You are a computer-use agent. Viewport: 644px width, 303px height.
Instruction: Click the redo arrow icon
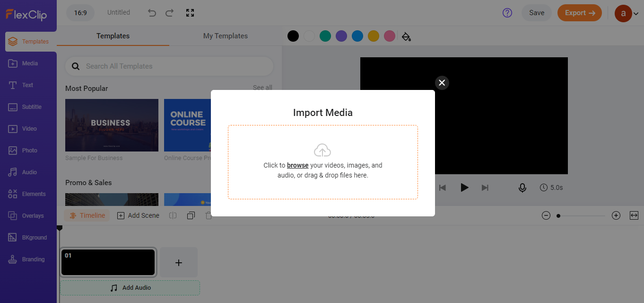(169, 13)
